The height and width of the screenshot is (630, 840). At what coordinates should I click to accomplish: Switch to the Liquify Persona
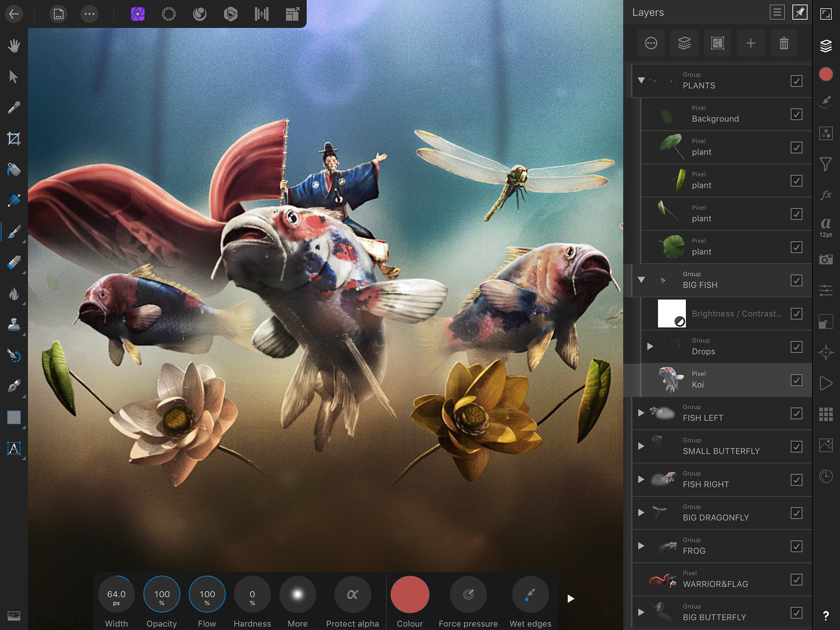[x=200, y=14]
